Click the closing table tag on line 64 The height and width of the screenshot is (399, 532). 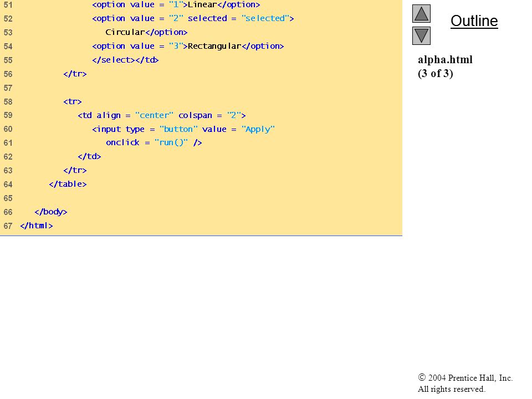(x=68, y=184)
